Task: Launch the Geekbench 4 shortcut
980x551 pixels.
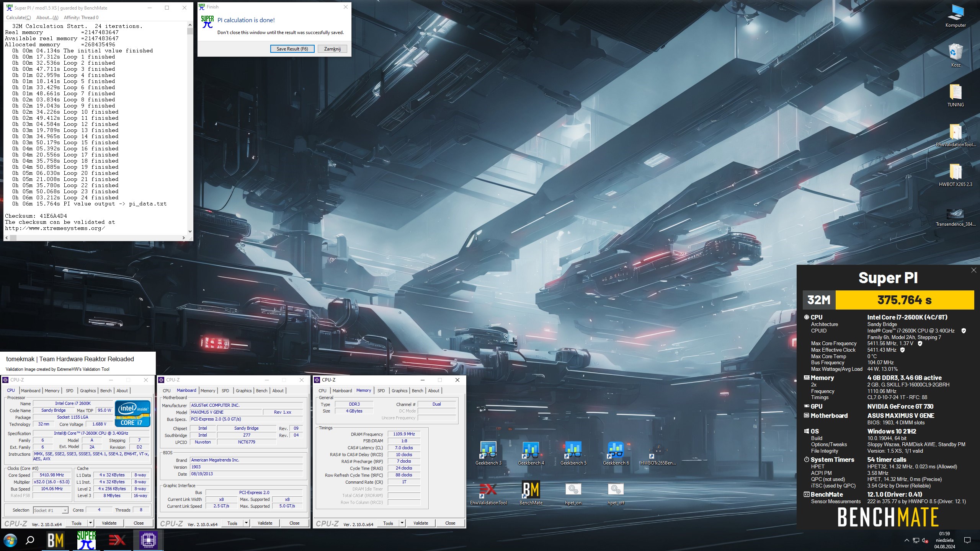Action: point(531,453)
